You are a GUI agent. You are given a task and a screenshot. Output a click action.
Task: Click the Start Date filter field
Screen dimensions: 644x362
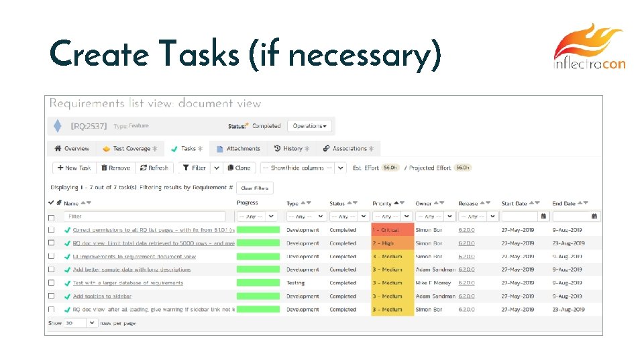pos(520,217)
